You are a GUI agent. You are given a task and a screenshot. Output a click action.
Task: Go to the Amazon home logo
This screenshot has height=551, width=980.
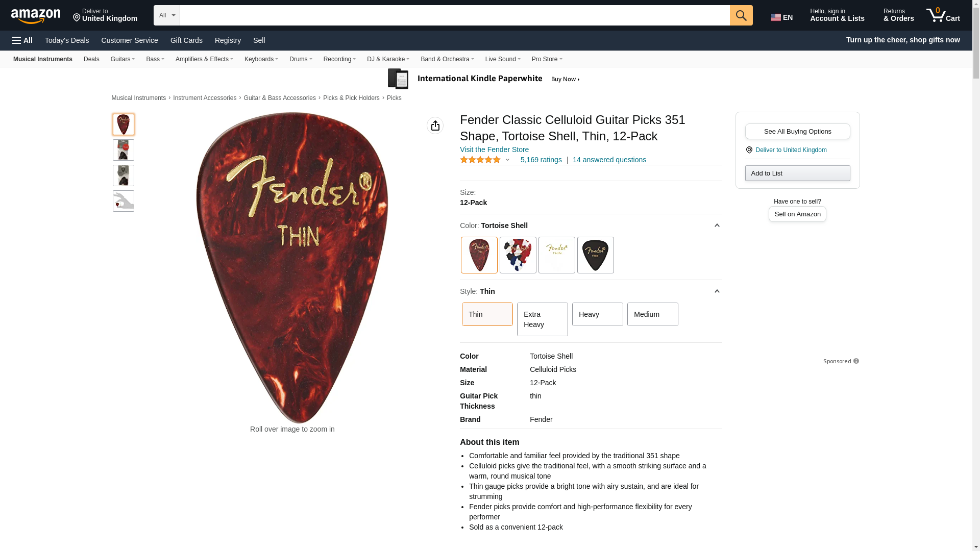36,16
